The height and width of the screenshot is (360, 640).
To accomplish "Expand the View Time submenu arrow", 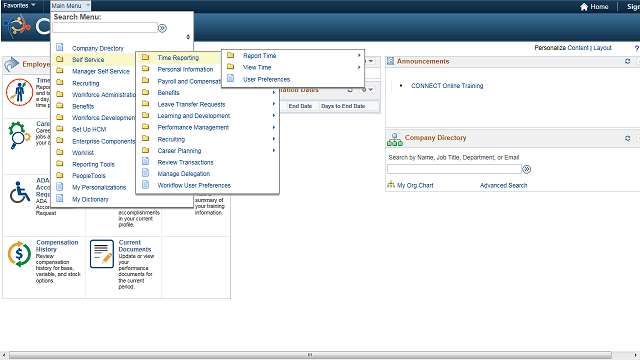I will click(359, 67).
